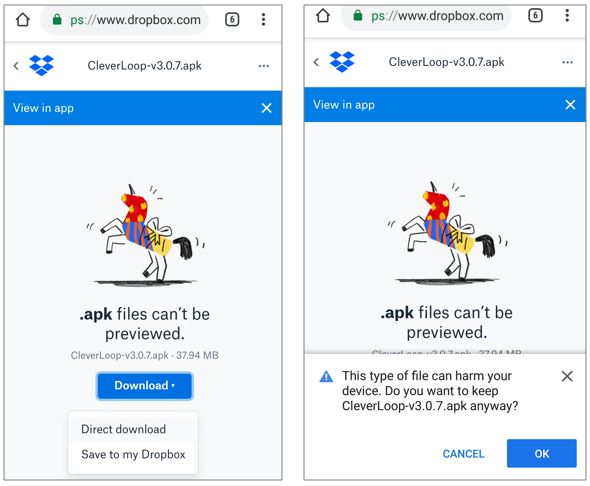Click the Download dropdown button
Image resolution: width=590 pixels, height=486 pixels.
pyautogui.click(x=144, y=386)
